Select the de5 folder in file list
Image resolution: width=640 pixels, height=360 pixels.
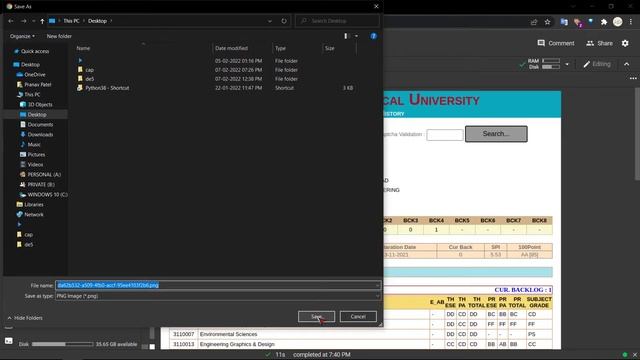89,79
